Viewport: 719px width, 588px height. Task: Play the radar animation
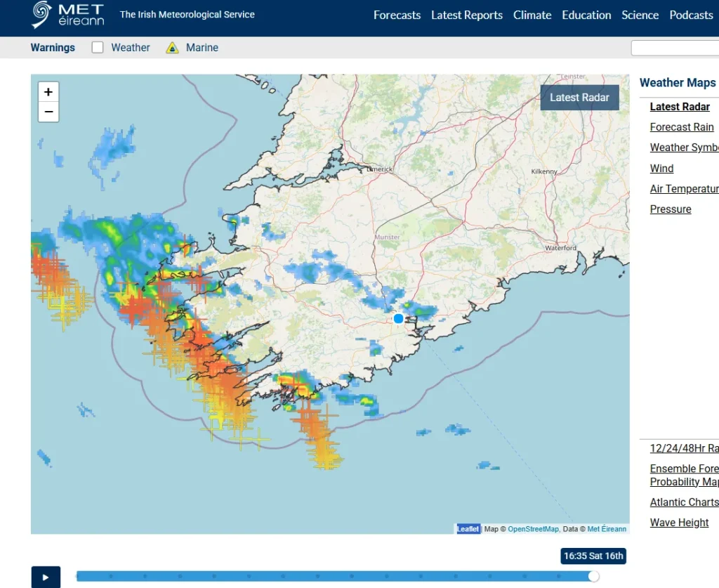click(46, 577)
